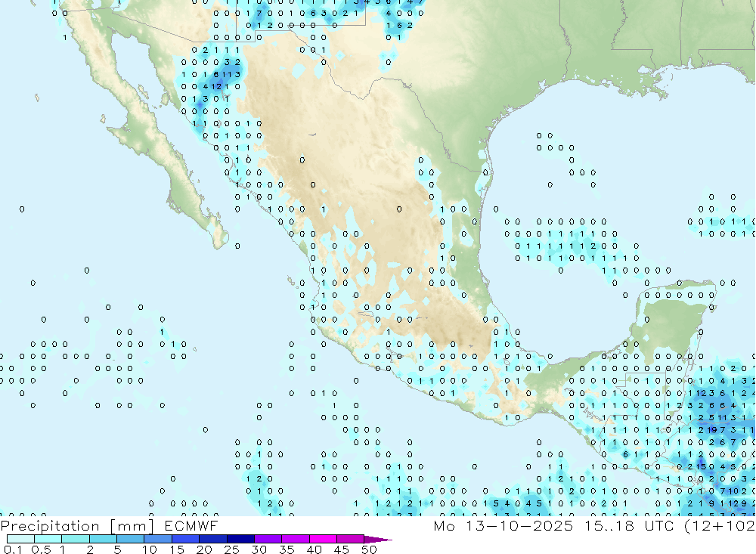The width and height of the screenshot is (756, 554).
Task: Click the 15–20 mm blue legend swatch
Action: pyautogui.click(x=185, y=539)
